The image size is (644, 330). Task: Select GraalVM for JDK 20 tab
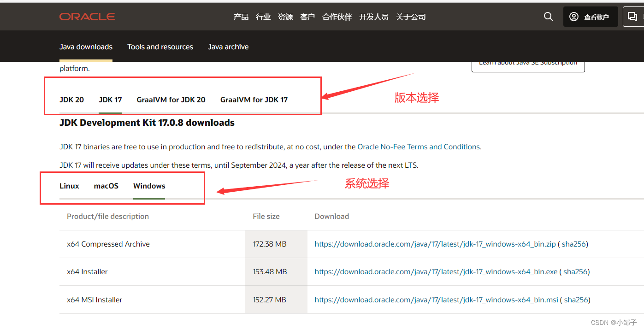tap(171, 100)
